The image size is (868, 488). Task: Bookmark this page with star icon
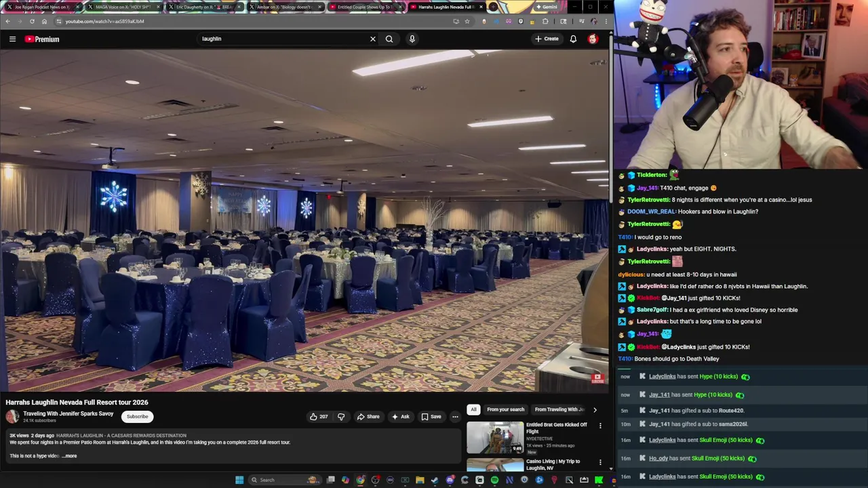point(467,21)
